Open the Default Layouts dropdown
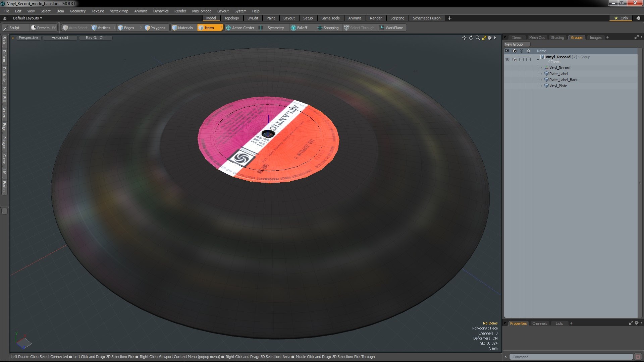Screen dimensions: 644x362 tap(28, 18)
